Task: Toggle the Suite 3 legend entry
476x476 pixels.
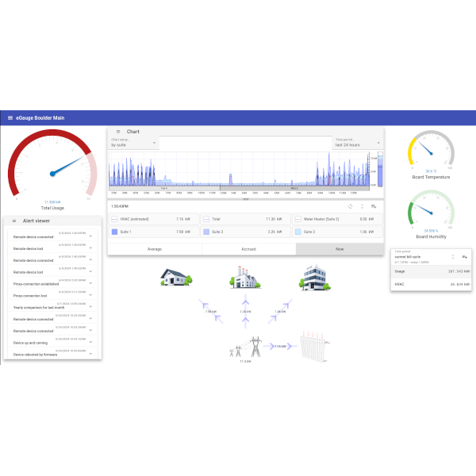Action: (337, 232)
